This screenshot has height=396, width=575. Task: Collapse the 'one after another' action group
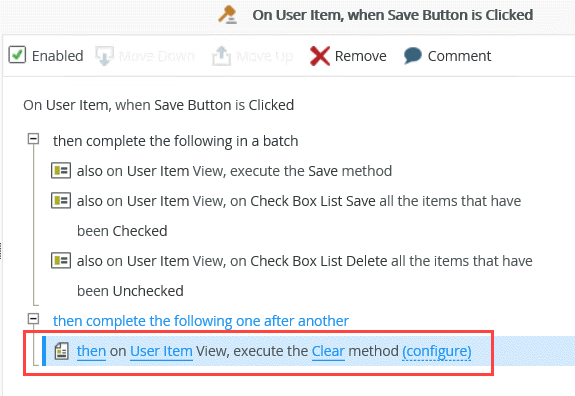coord(33,319)
